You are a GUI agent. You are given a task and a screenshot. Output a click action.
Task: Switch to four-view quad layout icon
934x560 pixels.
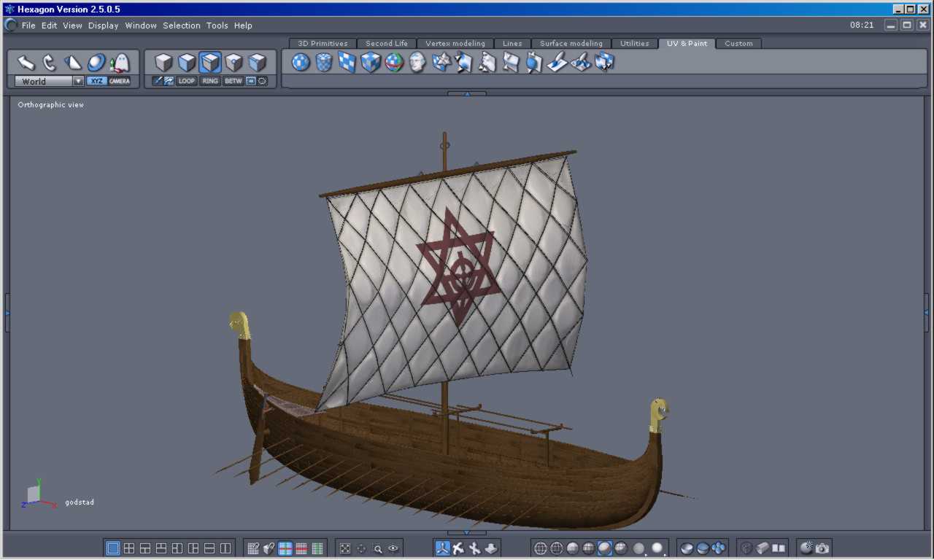(129, 548)
